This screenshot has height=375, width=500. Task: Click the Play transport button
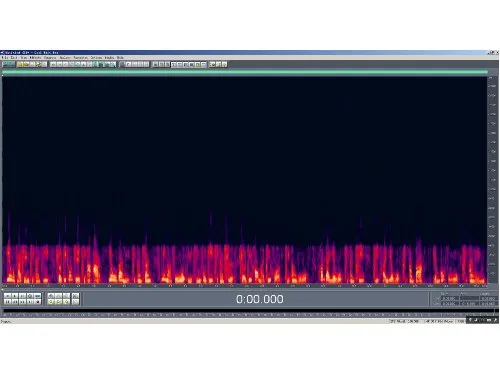coord(15,296)
